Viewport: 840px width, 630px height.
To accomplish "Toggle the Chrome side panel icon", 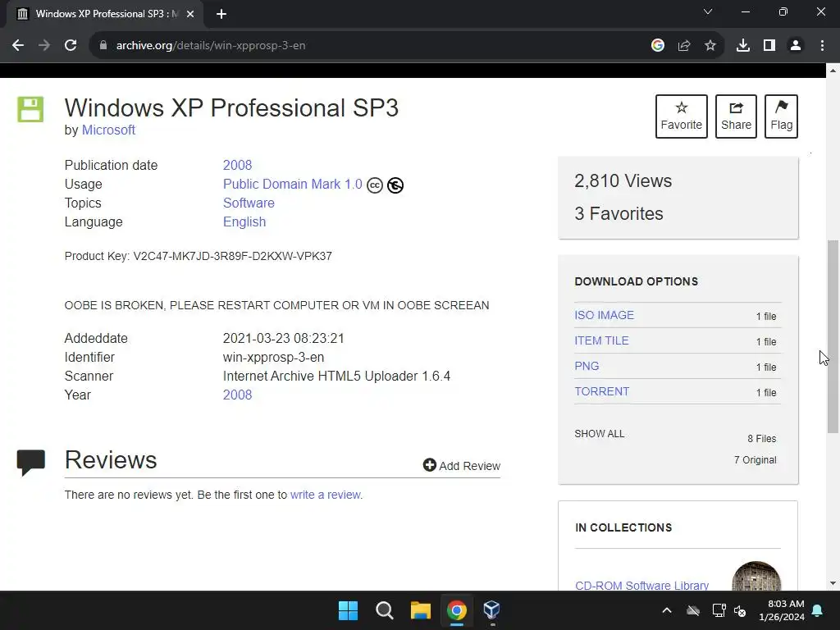I will (x=769, y=46).
